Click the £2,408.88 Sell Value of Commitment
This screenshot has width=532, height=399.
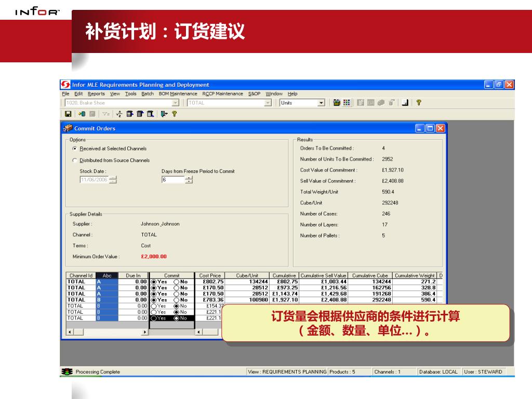393,181
